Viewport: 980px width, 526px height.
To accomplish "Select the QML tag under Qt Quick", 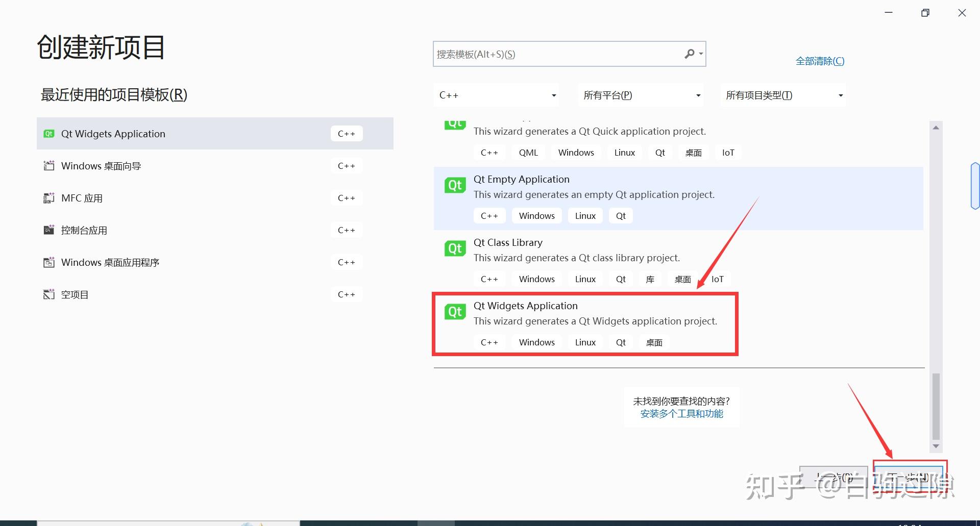I will 528,152.
